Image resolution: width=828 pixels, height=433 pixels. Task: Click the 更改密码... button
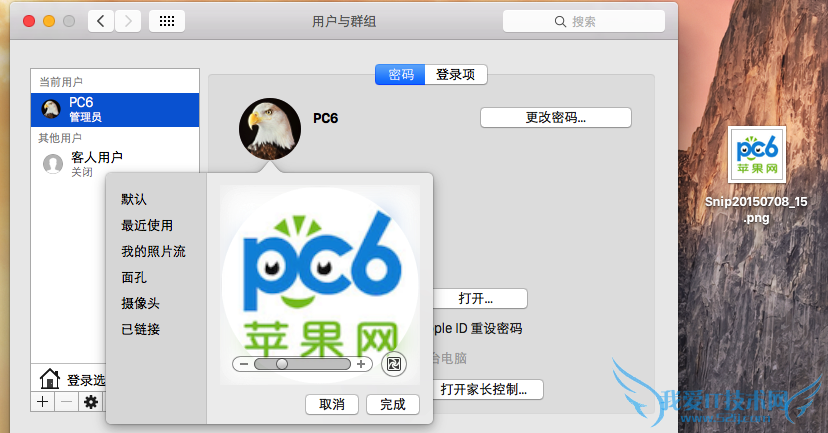click(x=556, y=117)
